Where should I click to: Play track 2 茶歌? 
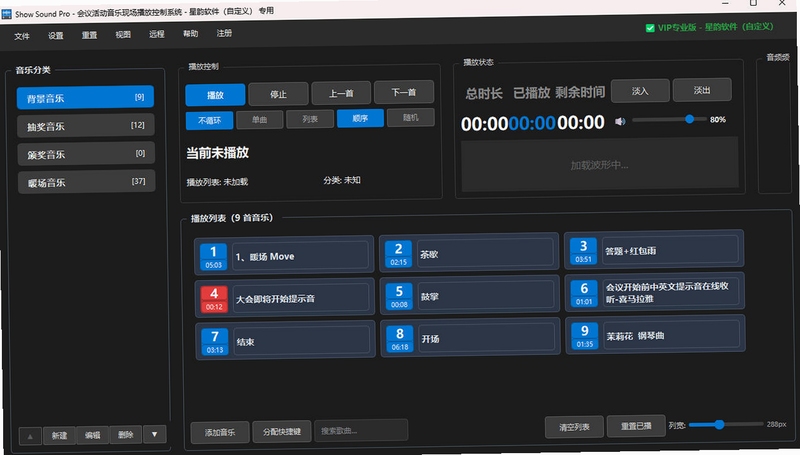click(x=469, y=252)
